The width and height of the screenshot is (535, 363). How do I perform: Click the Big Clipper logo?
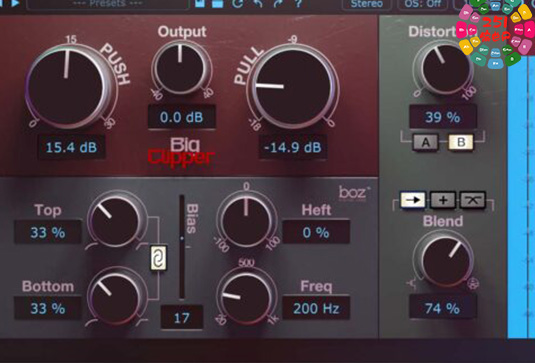point(182,152)
